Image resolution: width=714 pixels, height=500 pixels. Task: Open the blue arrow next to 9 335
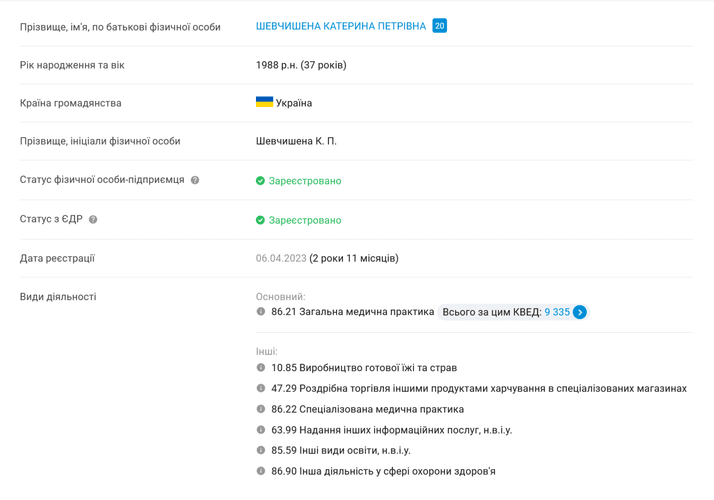(580, 312)
